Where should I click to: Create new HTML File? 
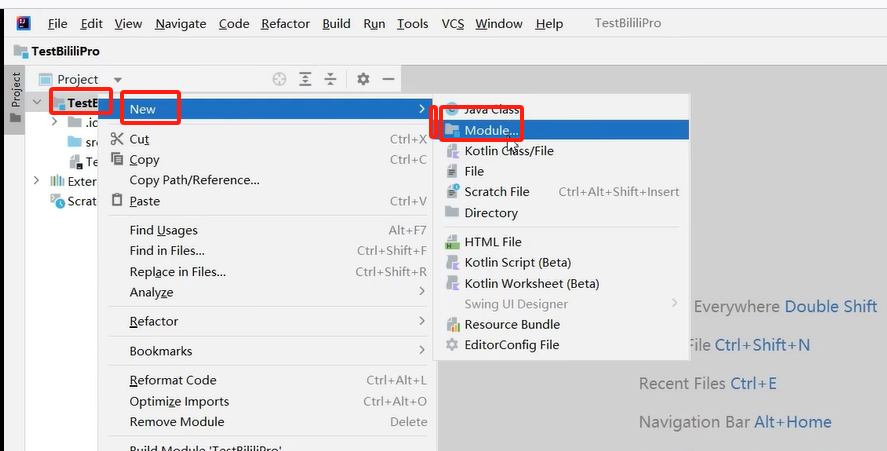click(562, 242)
